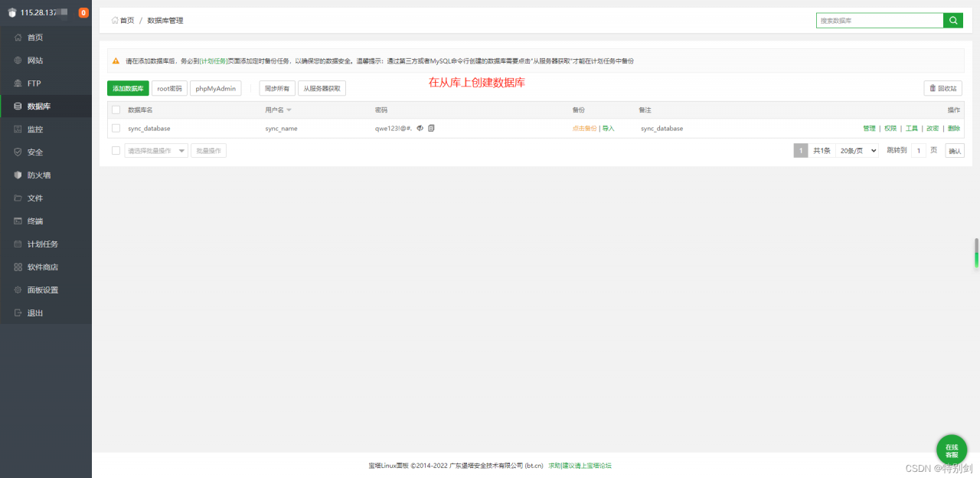Click the 用户名 column sort arrow

click(289, 110)
